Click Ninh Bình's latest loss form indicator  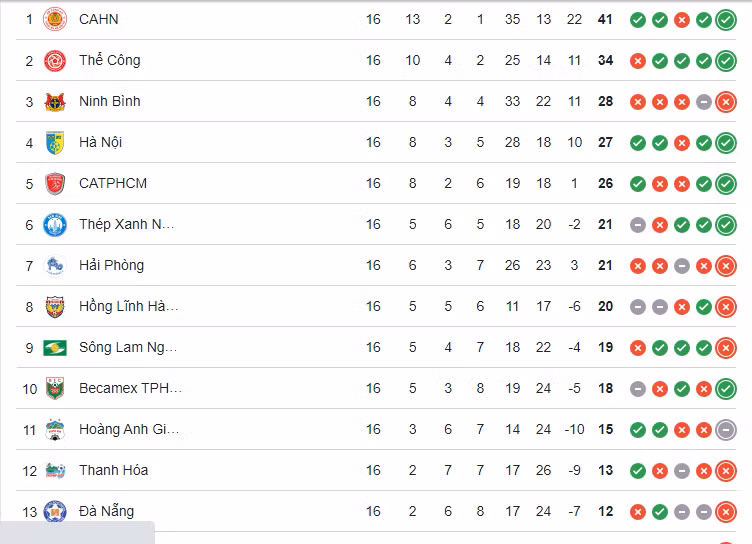click(726, 102)
